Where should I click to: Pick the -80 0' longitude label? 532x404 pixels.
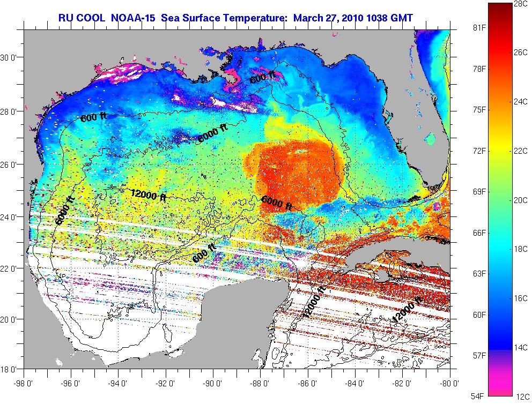click(450, 383)
